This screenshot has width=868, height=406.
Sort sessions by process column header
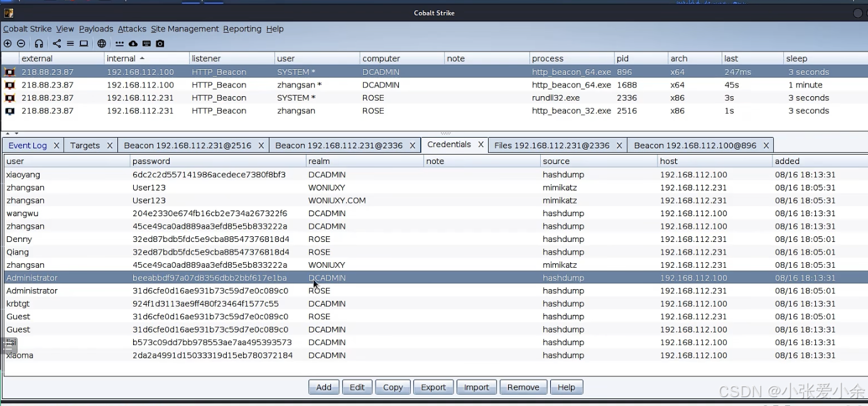tap(572, 58)
